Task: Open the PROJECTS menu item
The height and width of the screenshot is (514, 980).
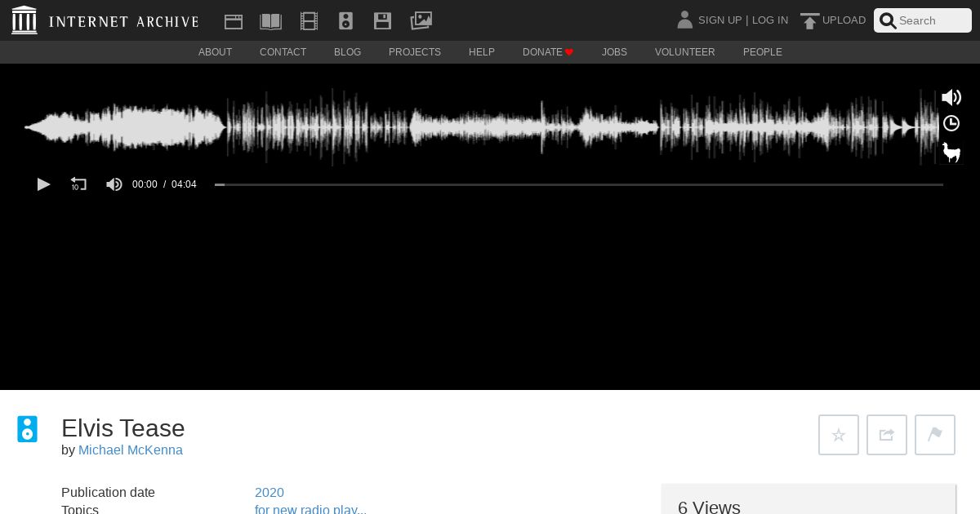Action: click(415, 52)
